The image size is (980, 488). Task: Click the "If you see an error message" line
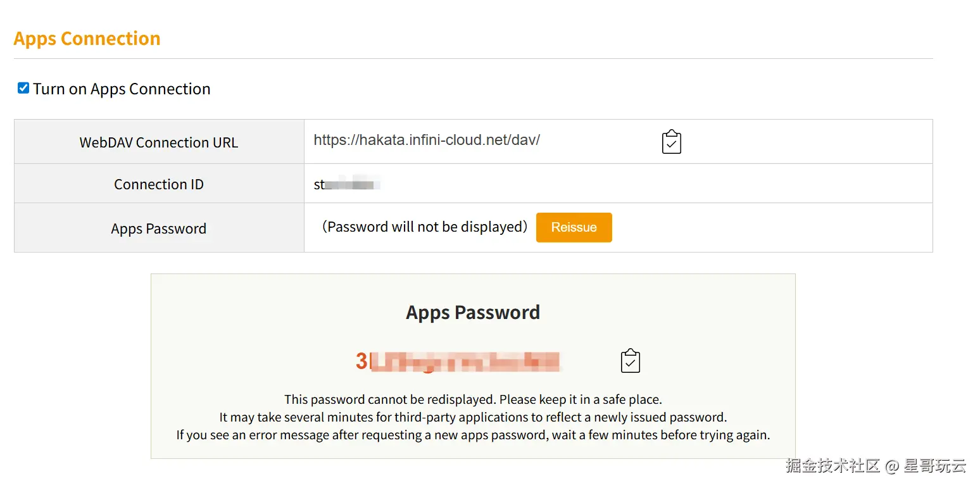point(473,435)
